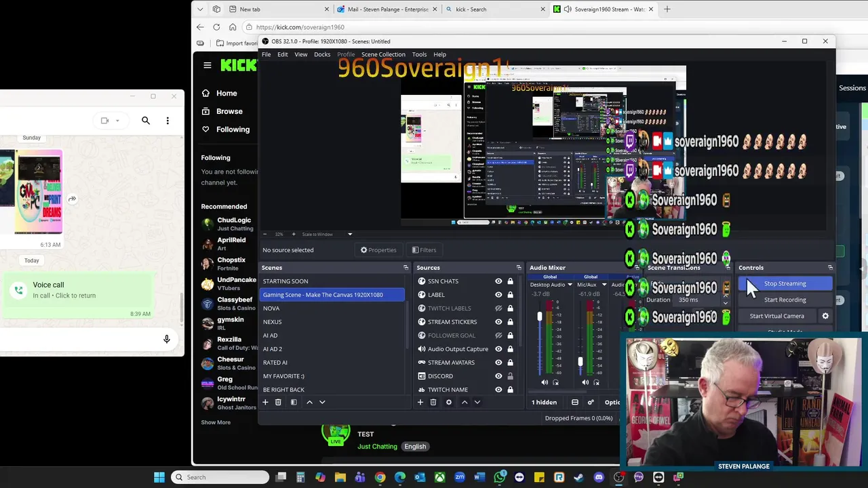
Task: Move source down in Sources toolbar
Action: pos(477,402)
